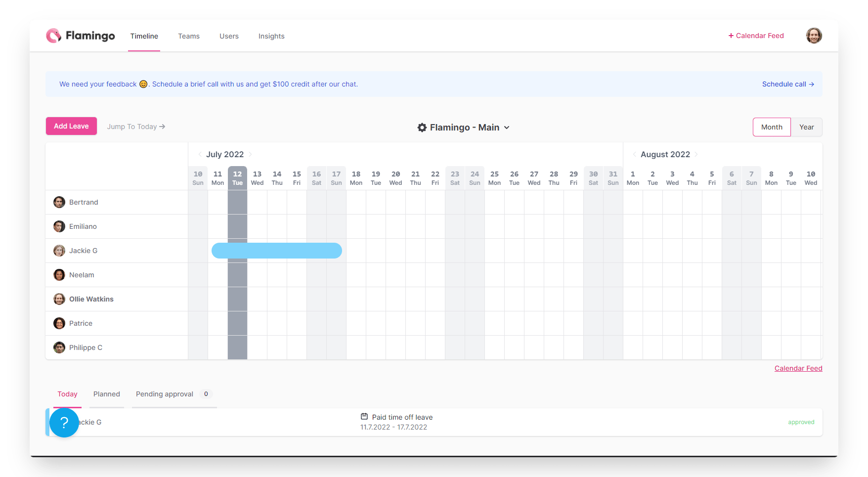Navigate to previous month with July's back arrow

click(x=200, y=154)
